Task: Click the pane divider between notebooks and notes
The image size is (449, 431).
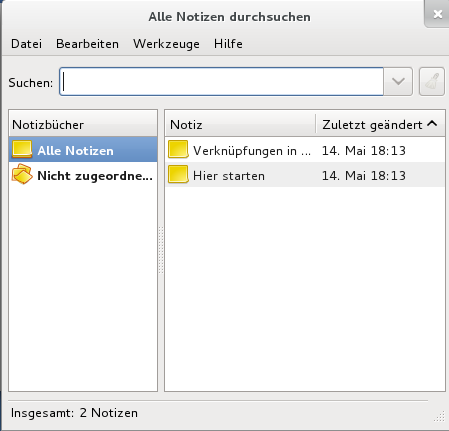Action: pos(161,250)
